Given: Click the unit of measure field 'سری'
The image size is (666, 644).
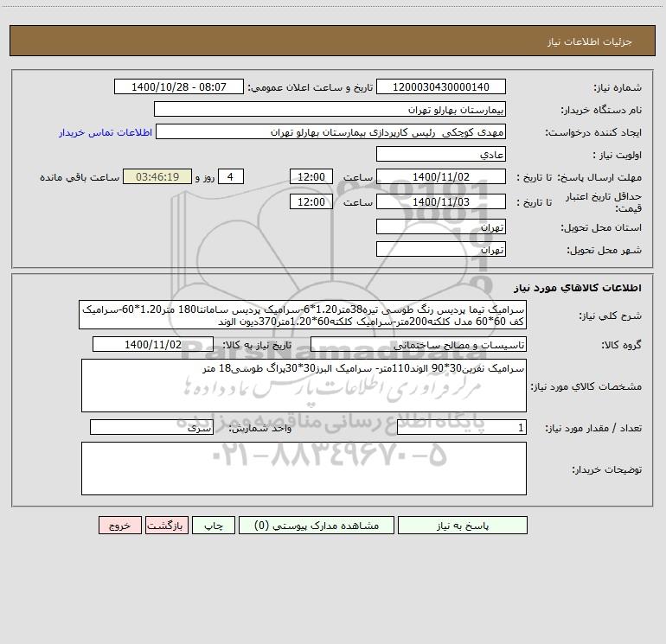Looking at the screenshot, I should [151, 428].
